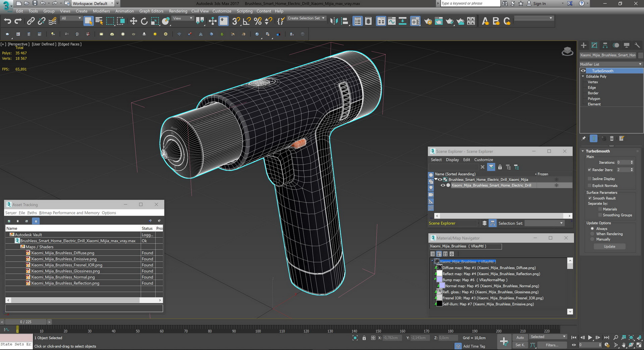Select the When Rendering radio button
The width and height of the screenshot is (644, 350).
tap(592, 234)
